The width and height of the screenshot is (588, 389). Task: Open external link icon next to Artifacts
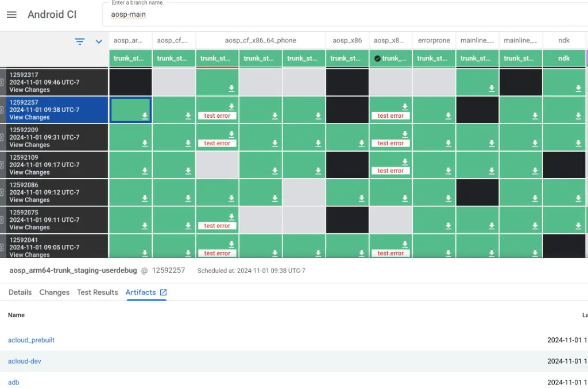[163, 292]
